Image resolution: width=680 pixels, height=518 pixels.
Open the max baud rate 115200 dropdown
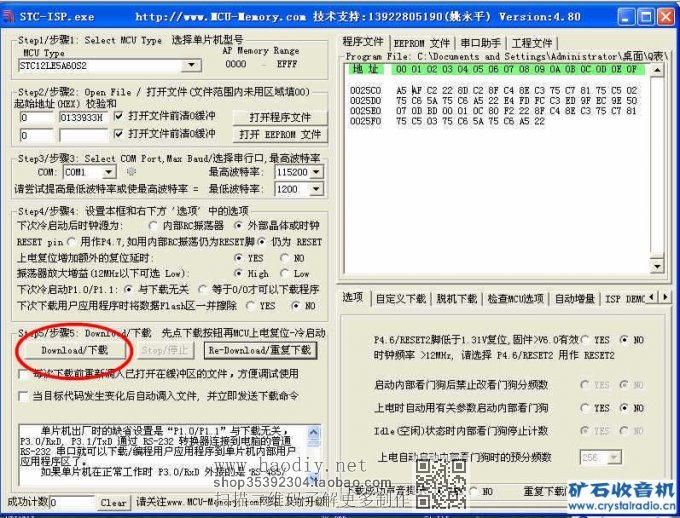[x=315, y=172]
